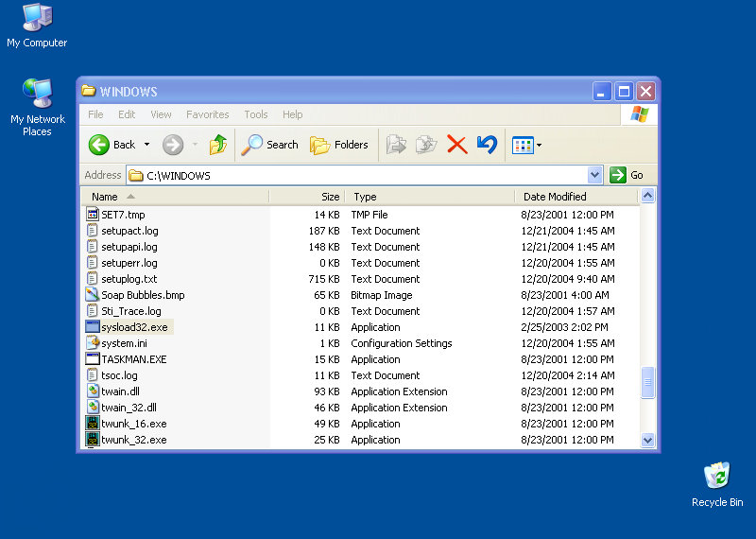
Task: Select the twunk_32.exe file icon
Action: point(92,440)
